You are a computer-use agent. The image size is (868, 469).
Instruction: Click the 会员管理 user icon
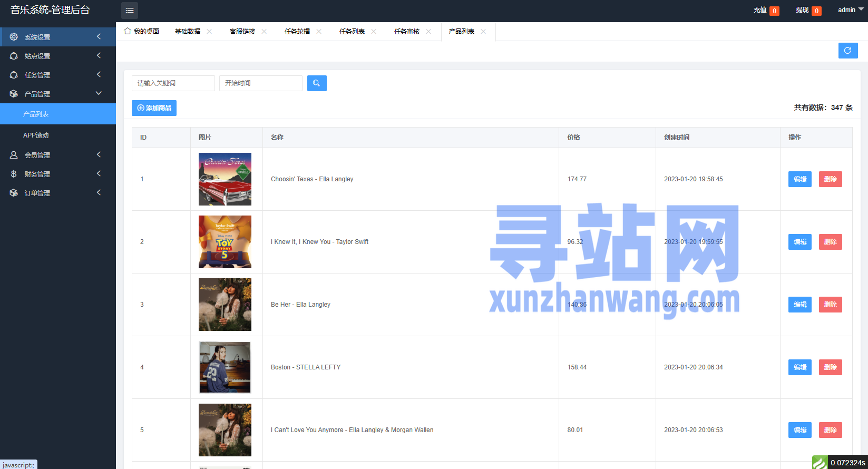point(14,155)
